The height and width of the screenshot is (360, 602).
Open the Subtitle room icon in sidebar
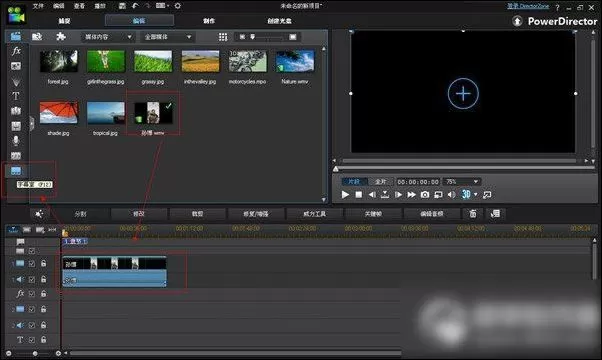pos(16,171)
